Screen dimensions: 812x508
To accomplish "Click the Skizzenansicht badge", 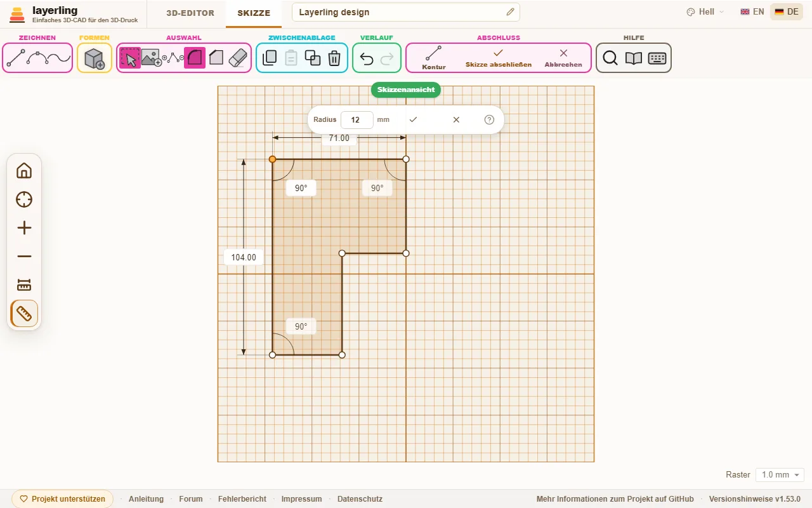I will click(x=406, y=90).
